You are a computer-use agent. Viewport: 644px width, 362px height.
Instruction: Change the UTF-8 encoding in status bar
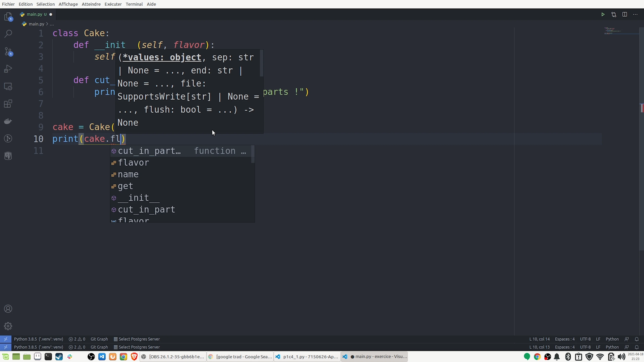tap(585, 339)
